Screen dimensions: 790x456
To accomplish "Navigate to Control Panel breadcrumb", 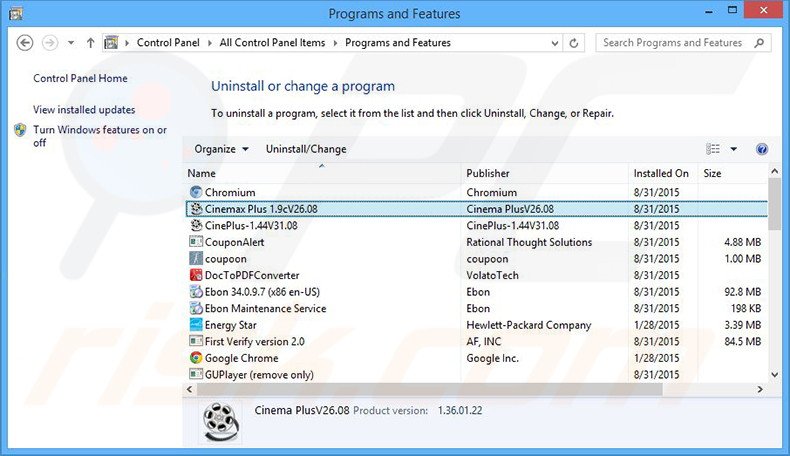I will coord(168,43).
